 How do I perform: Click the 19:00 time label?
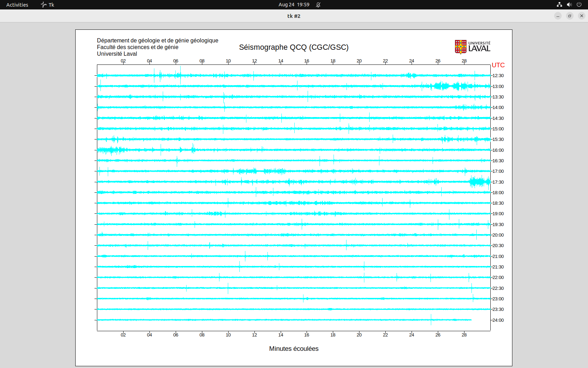[498, 214]
